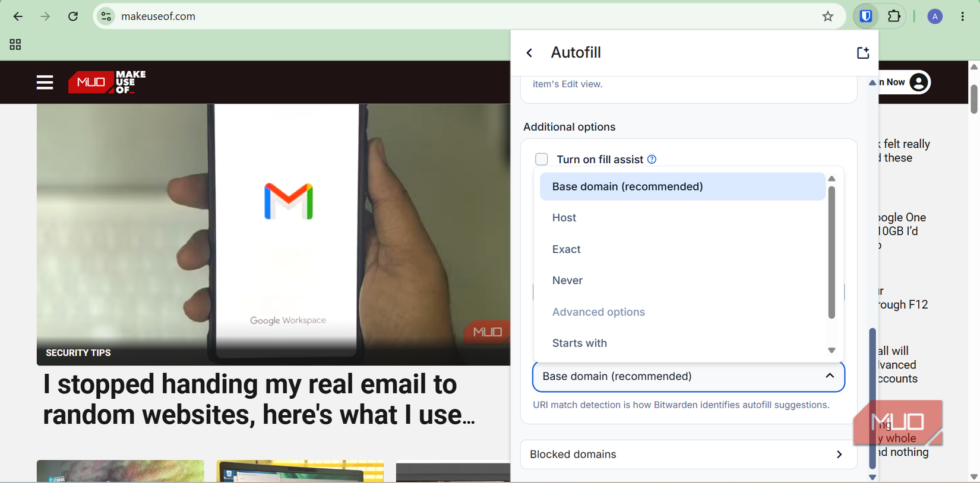
Task: Open the tab groups grid icon
Action: tap(15, 45)
